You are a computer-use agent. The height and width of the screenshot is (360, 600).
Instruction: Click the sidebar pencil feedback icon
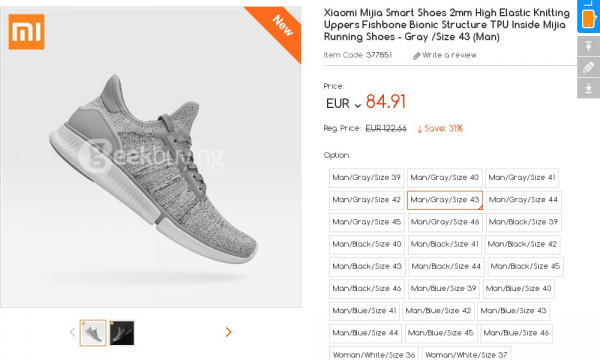click(x=589, y=67)
